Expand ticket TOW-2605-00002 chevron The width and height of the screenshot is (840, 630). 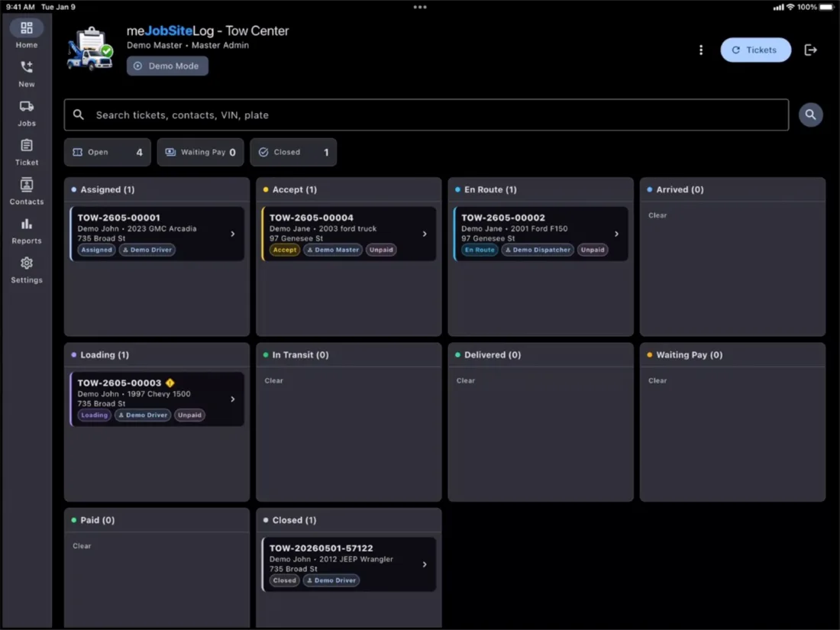pyautogui.click(x=616, y=234)
